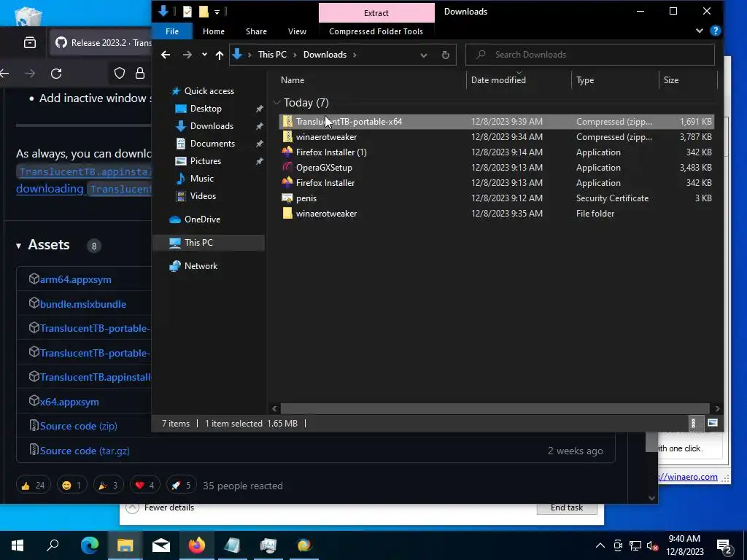Select winaerotweaker compressed zip file
This screenshot has height=560, width=747.
(x=496, y=136)
